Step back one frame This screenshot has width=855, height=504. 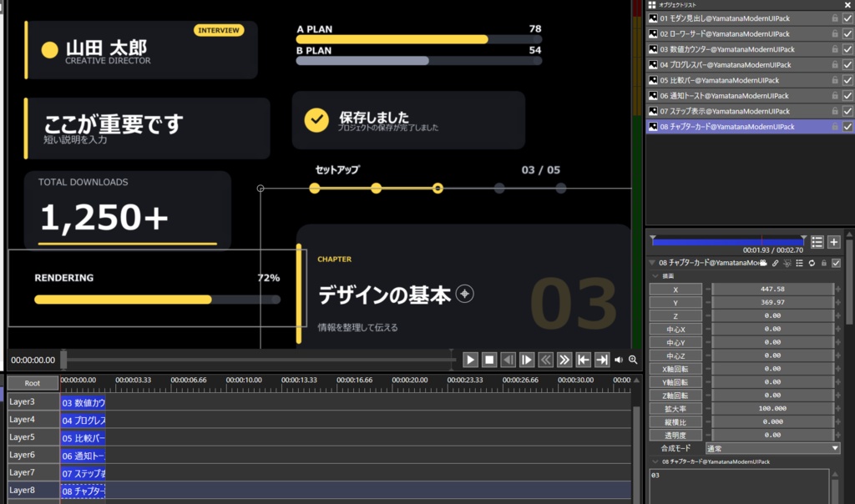(508, 360)
